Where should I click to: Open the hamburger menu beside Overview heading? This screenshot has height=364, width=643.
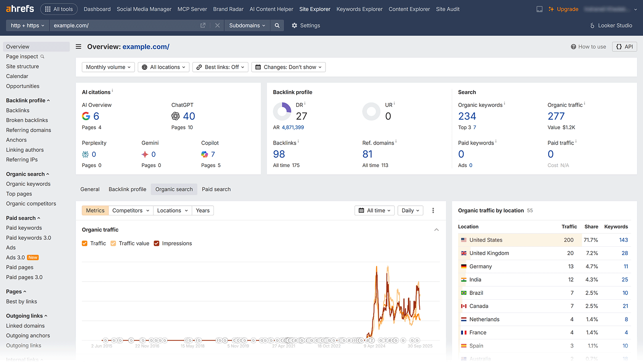click(x=78, y=46)
